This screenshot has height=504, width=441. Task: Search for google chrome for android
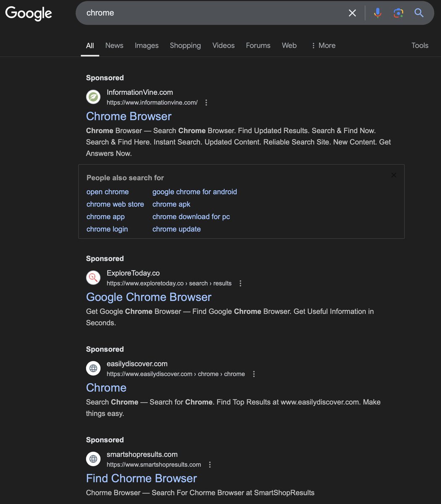(194, 192)
